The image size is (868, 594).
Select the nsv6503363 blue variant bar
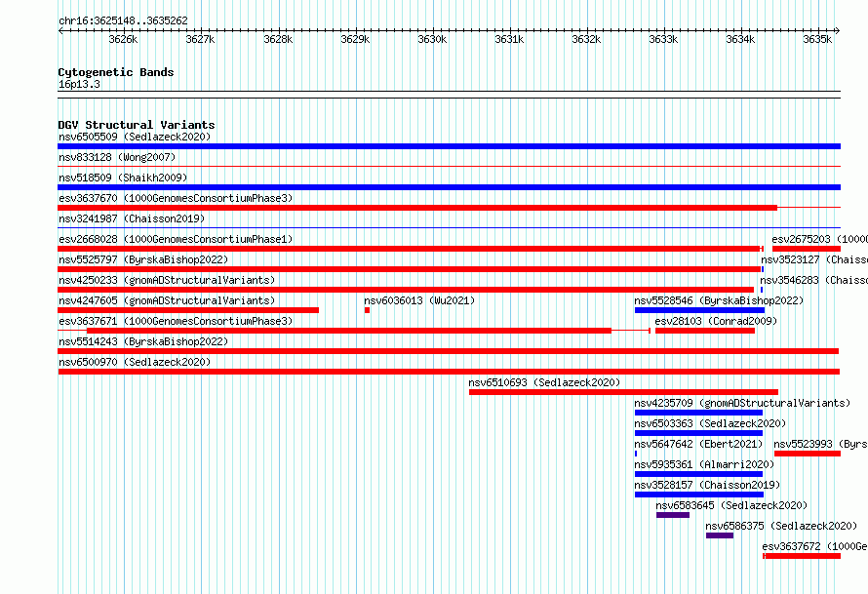coord(698,433)
